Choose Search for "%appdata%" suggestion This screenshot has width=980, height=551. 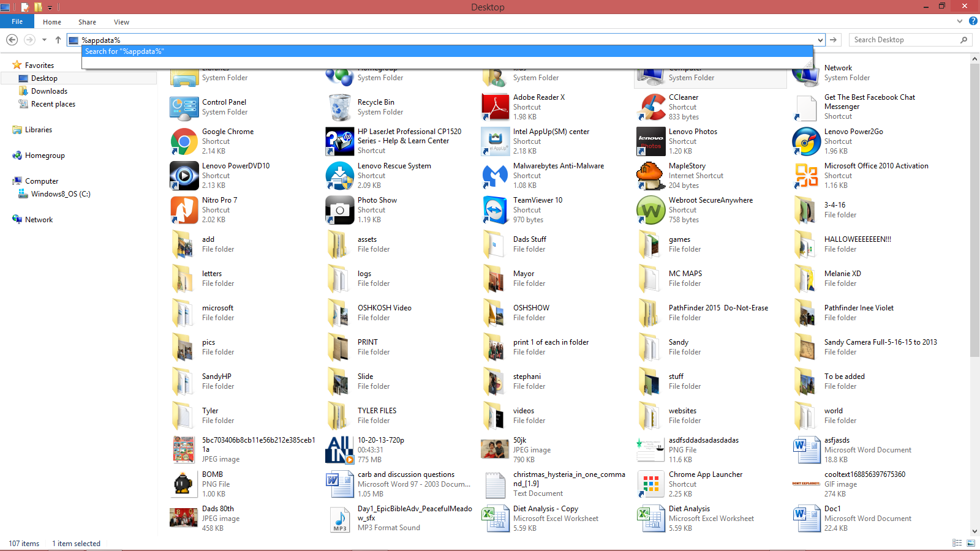[x=447, y=51]
